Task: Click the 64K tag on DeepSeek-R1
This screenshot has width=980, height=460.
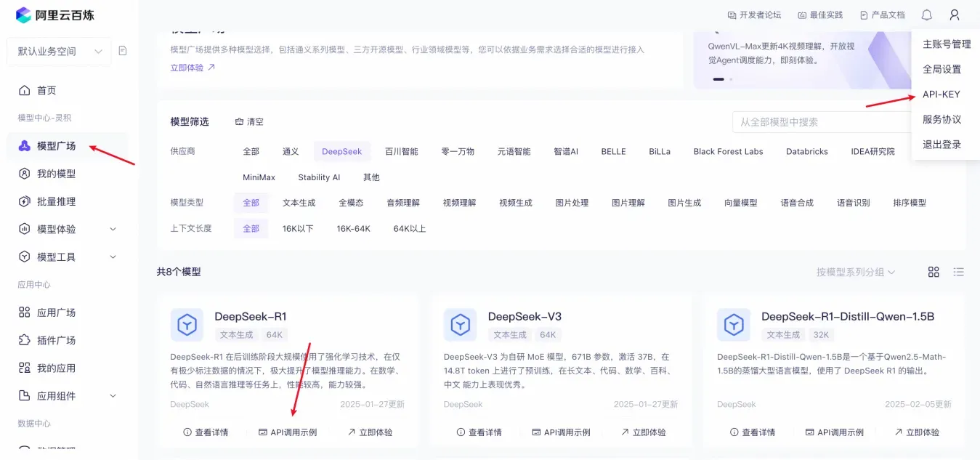Action: [x=275, y=335]
